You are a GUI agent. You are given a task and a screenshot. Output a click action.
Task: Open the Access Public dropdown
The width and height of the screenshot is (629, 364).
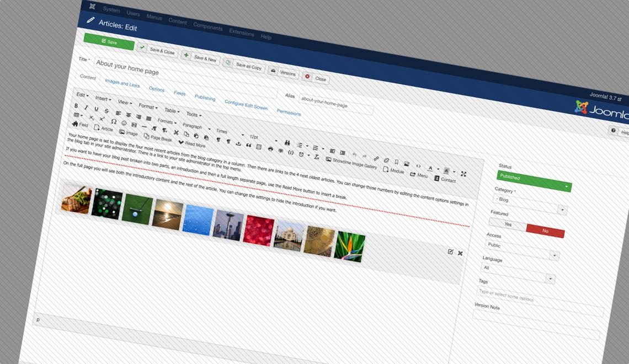coord(522,249)
